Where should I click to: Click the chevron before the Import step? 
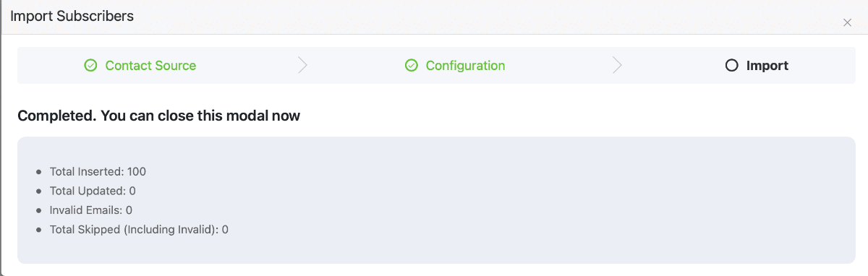(x=617, y=66)
